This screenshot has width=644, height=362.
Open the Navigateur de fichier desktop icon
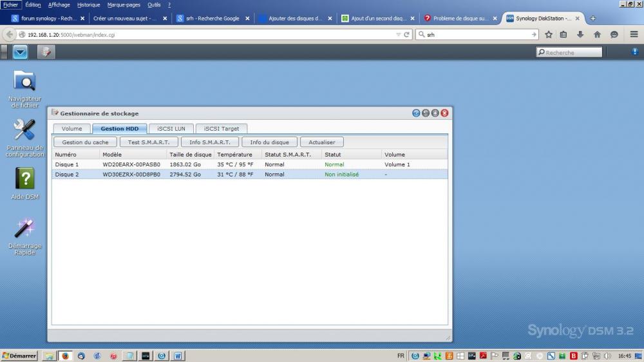click(24, 82)
